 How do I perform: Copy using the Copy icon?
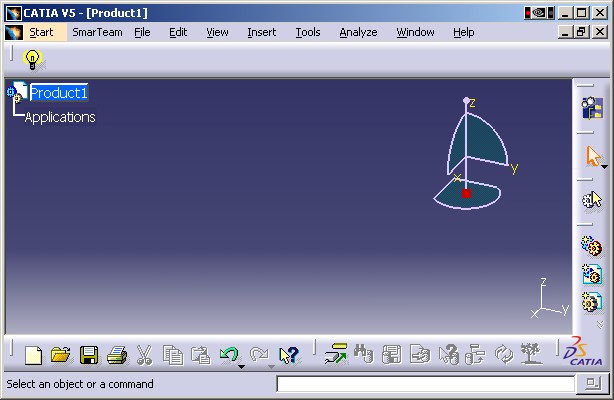coord(173,355)
